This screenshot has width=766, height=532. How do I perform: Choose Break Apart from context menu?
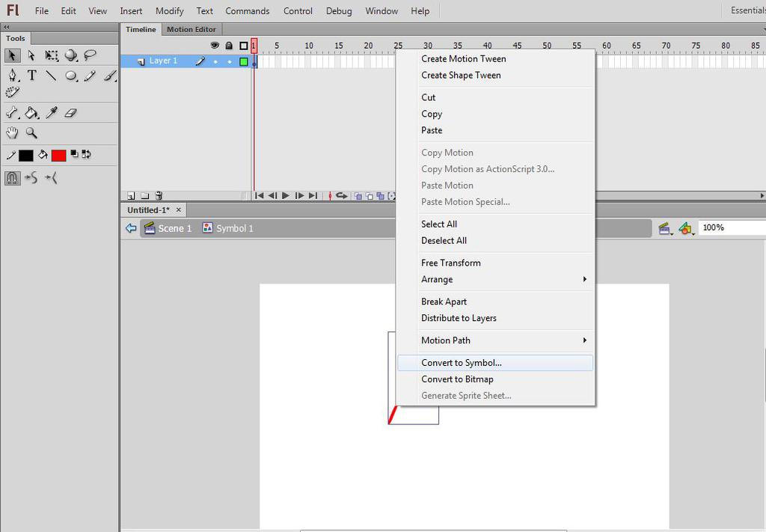(x=495, y=302)
